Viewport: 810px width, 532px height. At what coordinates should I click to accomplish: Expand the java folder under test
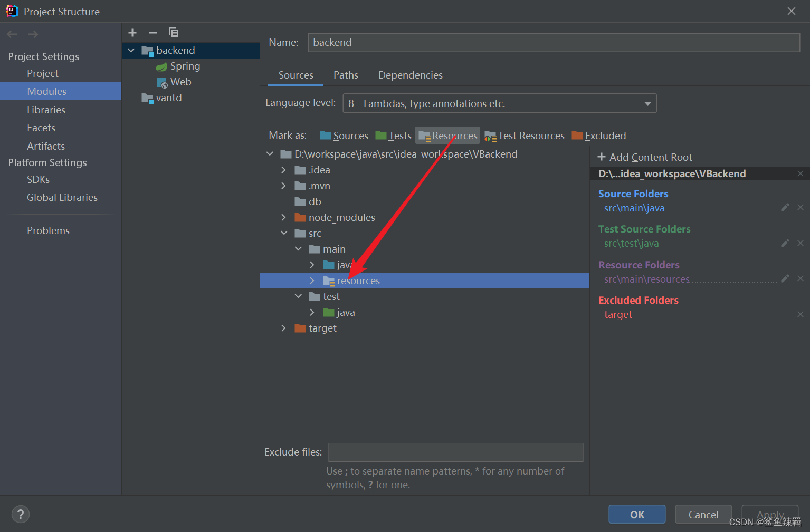pos(312,312)
